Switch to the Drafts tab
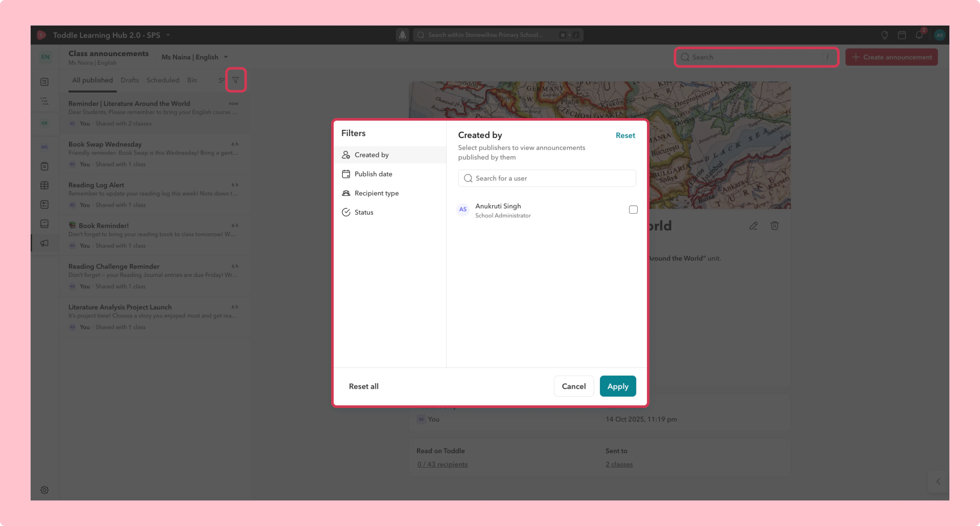The height and width of the screenshot is (526, 980). click(x=130, y=80)
